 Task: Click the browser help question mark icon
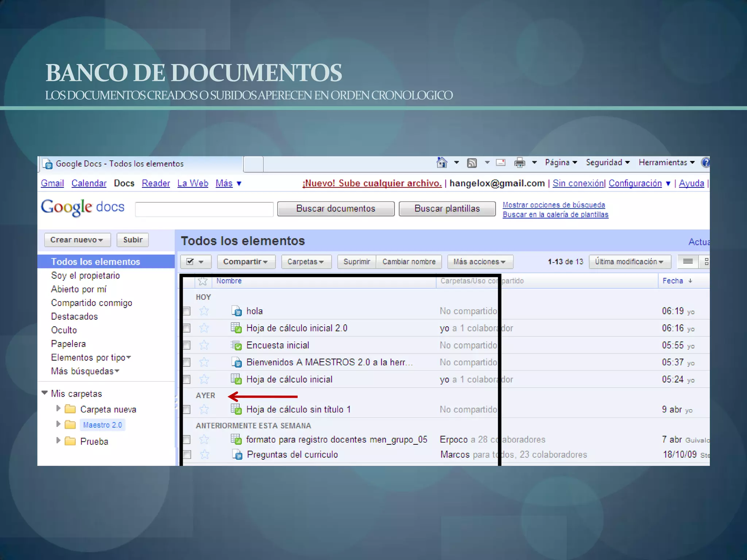click(x=706, y=163)
